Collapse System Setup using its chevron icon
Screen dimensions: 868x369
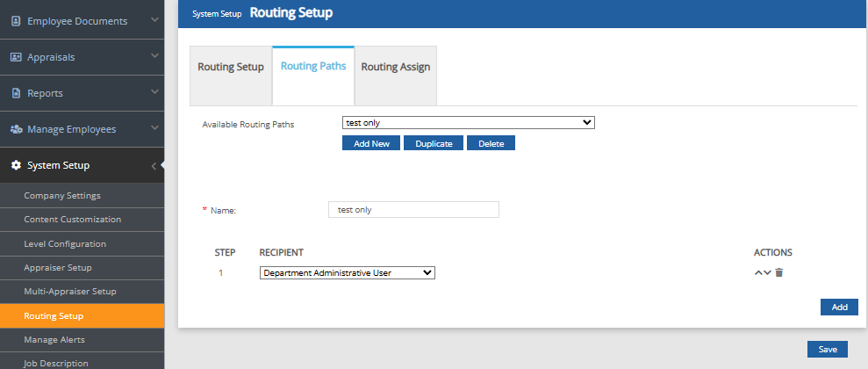click(154, 165)
